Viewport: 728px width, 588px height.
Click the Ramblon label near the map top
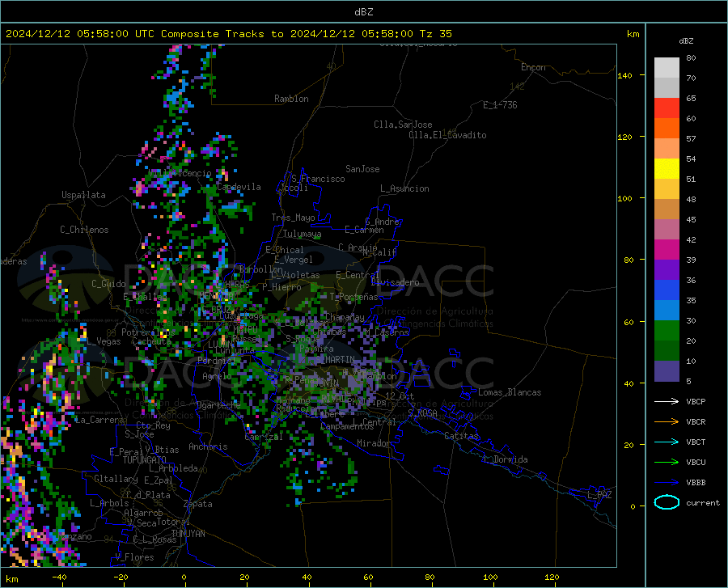coord(291,99)
